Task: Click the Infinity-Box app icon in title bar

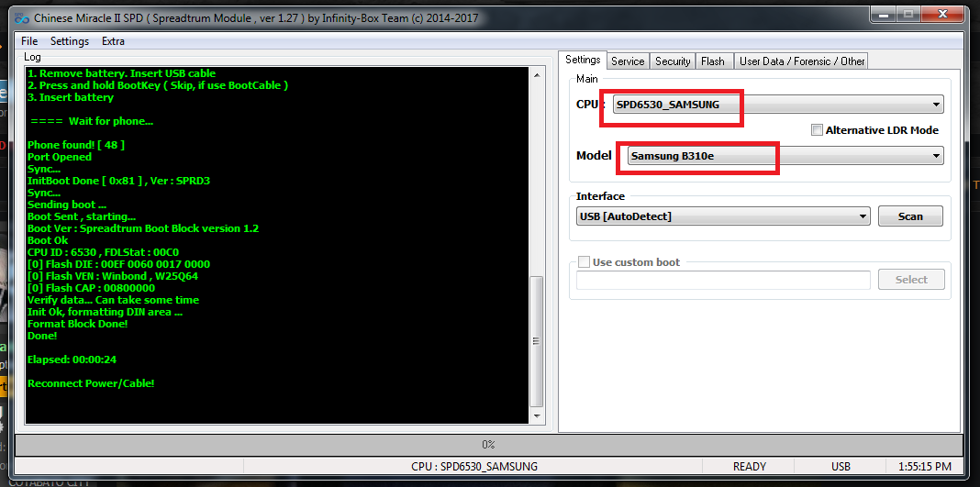Action: tap(23, 18)
